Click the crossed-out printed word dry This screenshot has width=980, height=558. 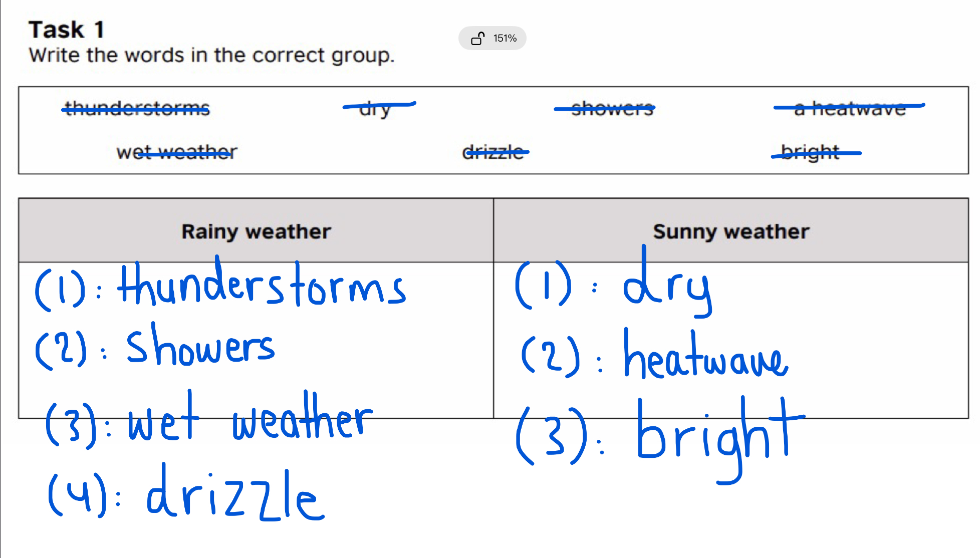pos(375,108)
